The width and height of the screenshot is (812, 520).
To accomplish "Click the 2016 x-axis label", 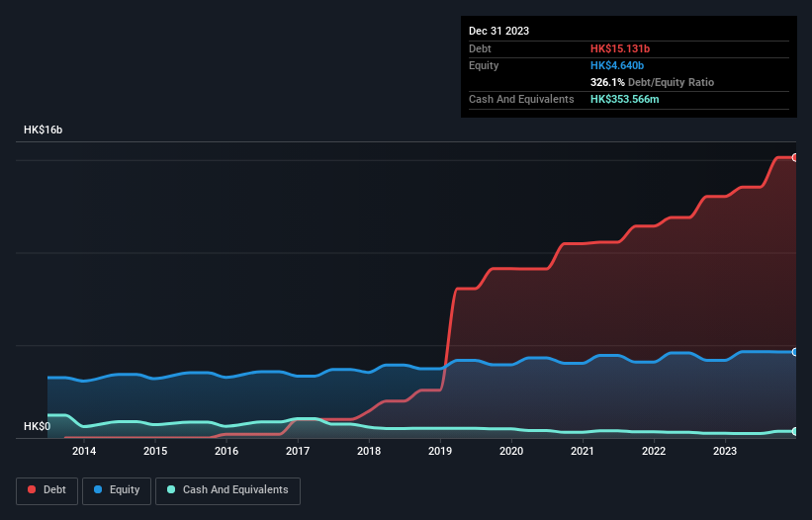I will (x=226, y=451).
